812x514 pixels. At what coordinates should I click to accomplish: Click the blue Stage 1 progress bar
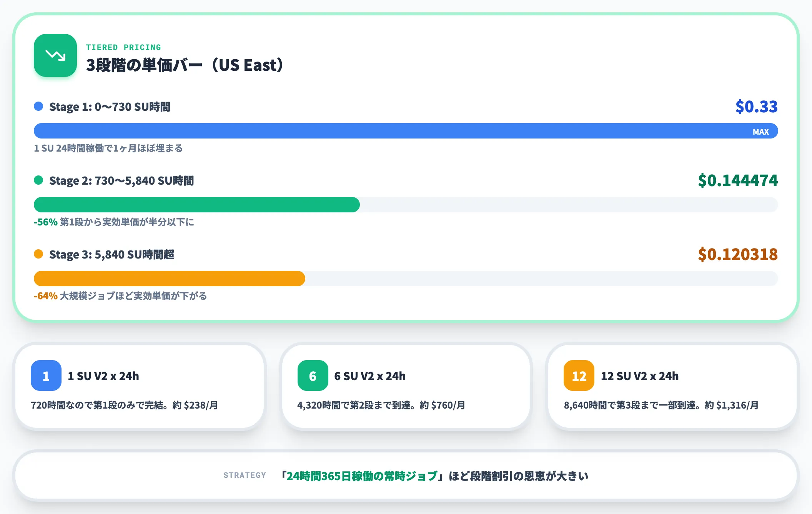(406, 131)
